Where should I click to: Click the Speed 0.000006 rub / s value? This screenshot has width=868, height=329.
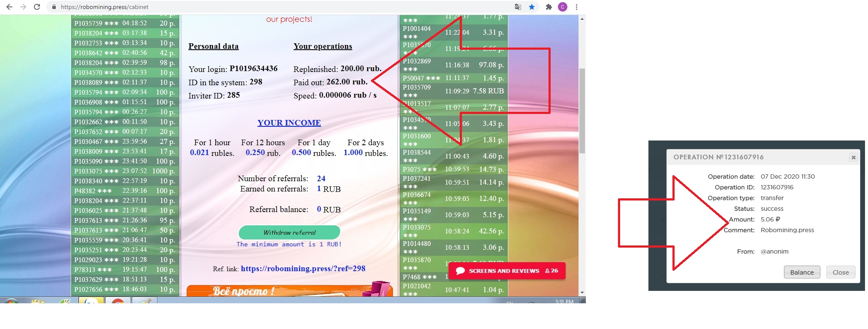[348, 95]
